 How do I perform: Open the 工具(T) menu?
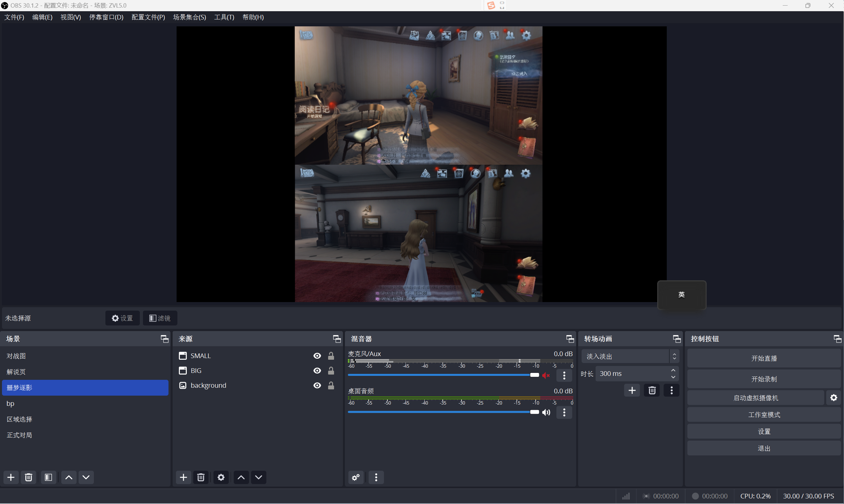click(224, 17)
